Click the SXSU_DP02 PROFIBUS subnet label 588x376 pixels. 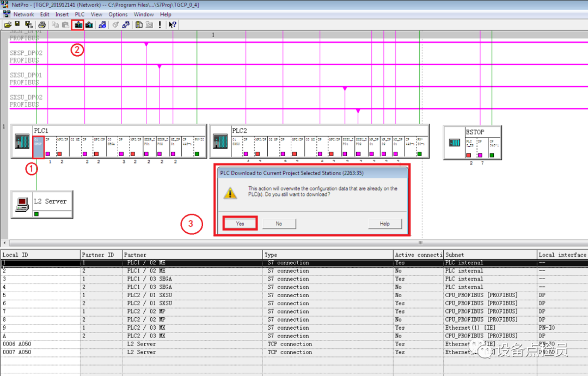[26, 101]
